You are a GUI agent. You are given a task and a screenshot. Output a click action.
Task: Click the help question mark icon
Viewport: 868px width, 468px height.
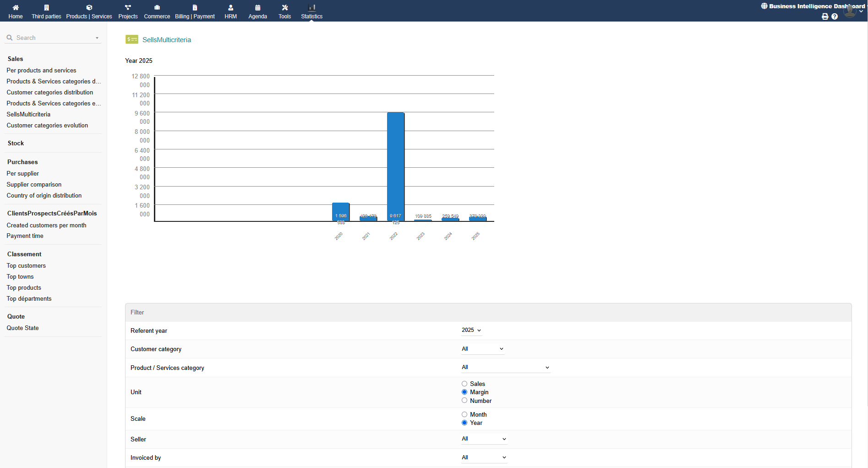point(835,17)
